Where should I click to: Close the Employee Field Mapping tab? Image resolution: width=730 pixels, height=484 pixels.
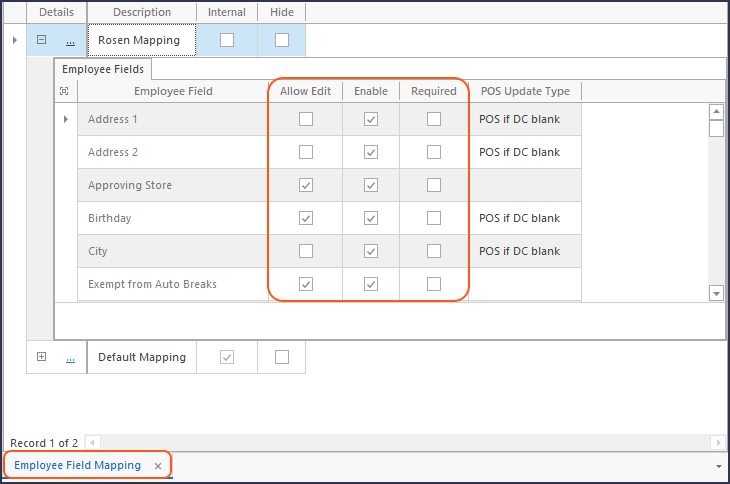[x=158, y=466]
